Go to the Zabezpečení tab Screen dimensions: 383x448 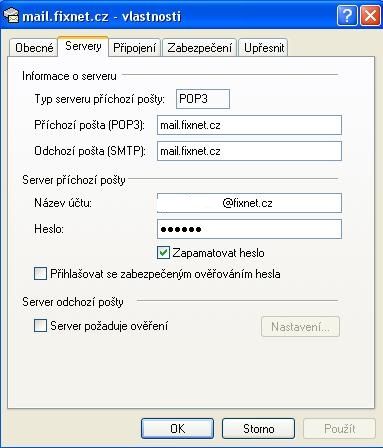pyautogui.click(x=199, y=48)
